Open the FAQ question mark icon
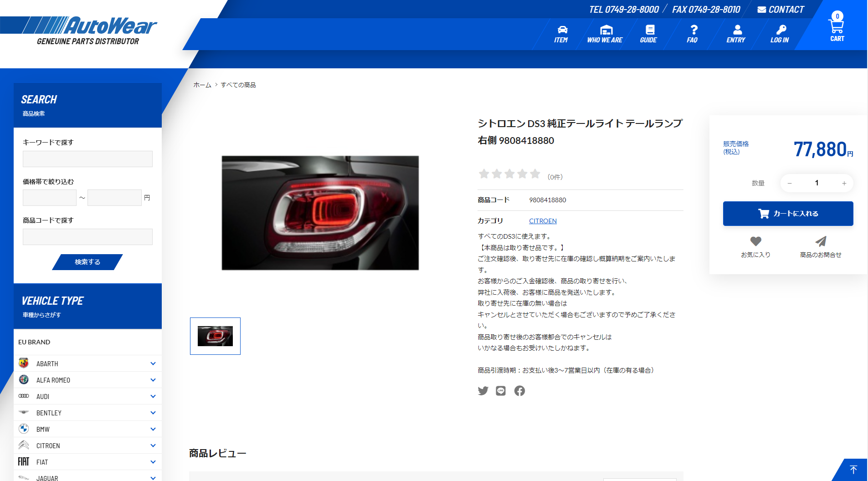 (692, 34)
